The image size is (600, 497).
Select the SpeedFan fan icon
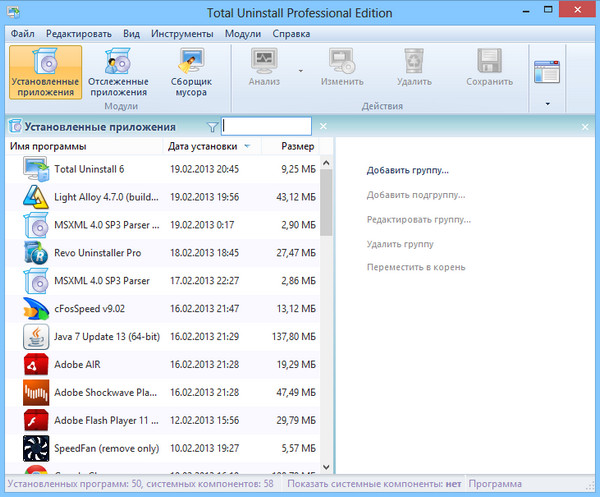(36, 448)
